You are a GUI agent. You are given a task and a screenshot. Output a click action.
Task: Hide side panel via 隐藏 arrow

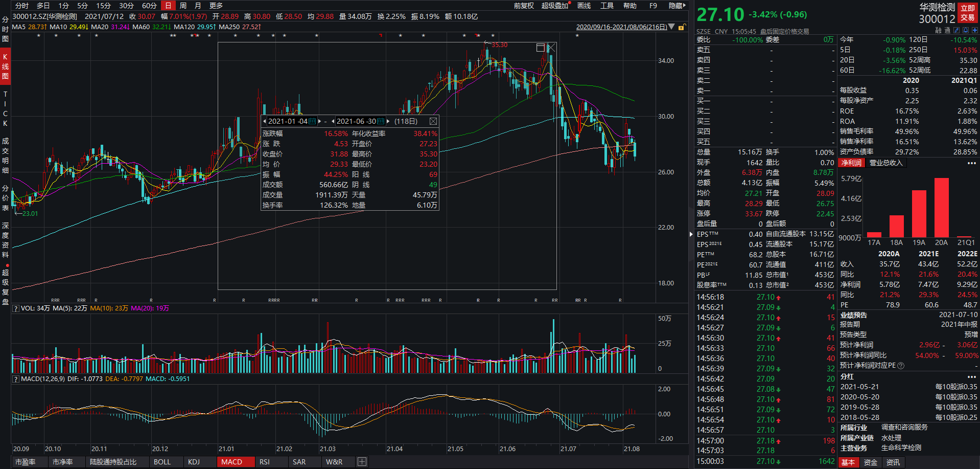[x=678, y=6]
